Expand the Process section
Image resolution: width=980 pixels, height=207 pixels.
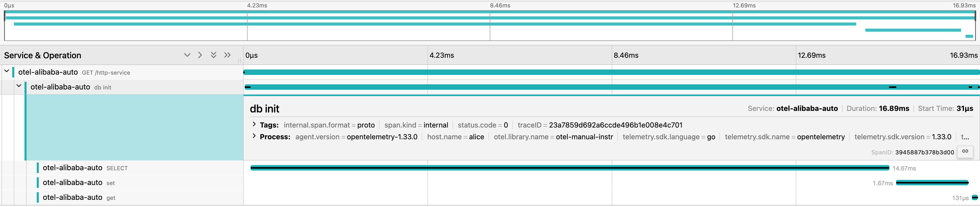[254, 136]
